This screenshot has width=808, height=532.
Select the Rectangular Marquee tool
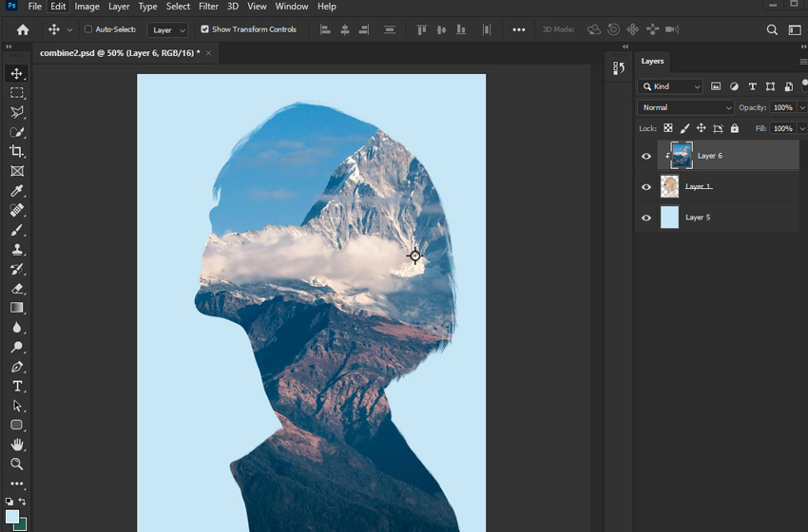16,93
